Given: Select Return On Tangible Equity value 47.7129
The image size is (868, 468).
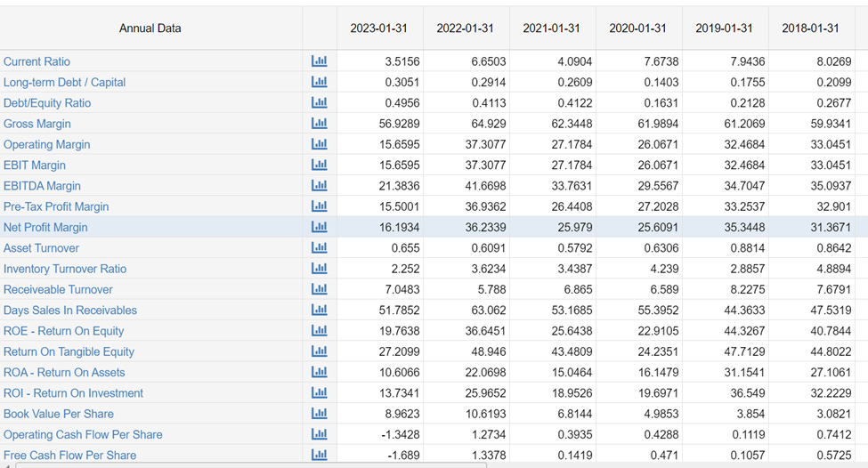Looking at the screenshot, I should [x=744, y=351].
